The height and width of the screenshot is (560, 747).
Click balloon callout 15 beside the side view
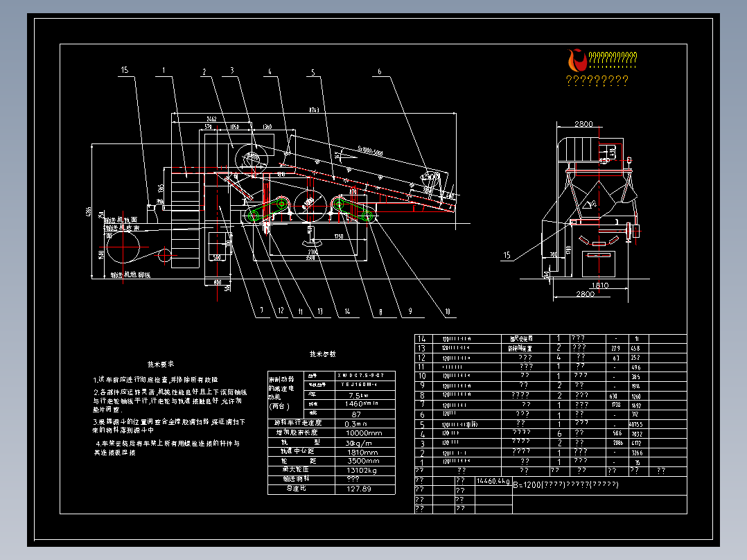[x=507, y=256]
